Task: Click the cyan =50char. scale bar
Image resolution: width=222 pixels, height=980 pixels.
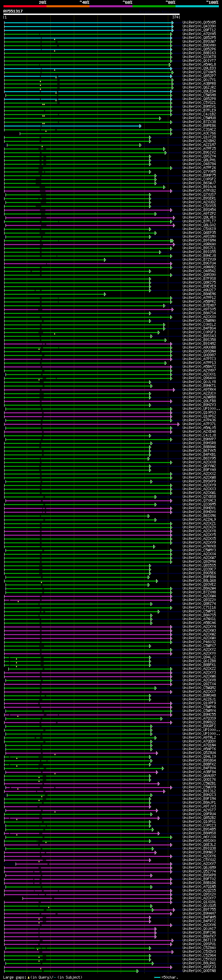Action: coord(157,977)
